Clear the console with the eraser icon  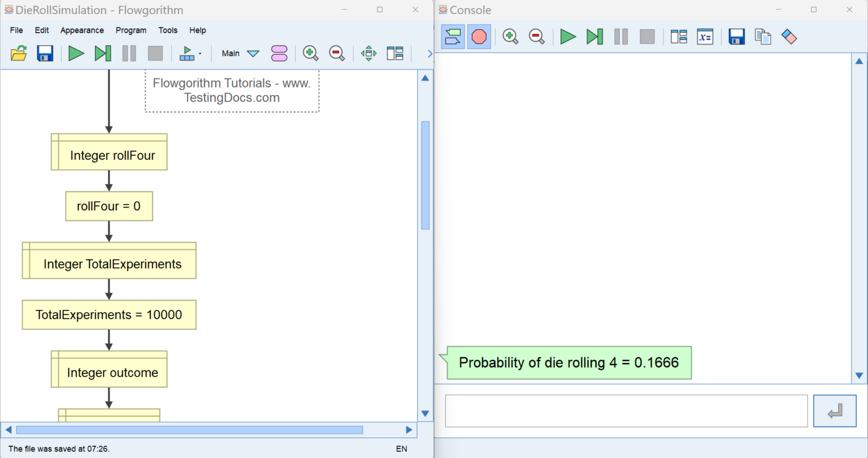pos(789,37)
